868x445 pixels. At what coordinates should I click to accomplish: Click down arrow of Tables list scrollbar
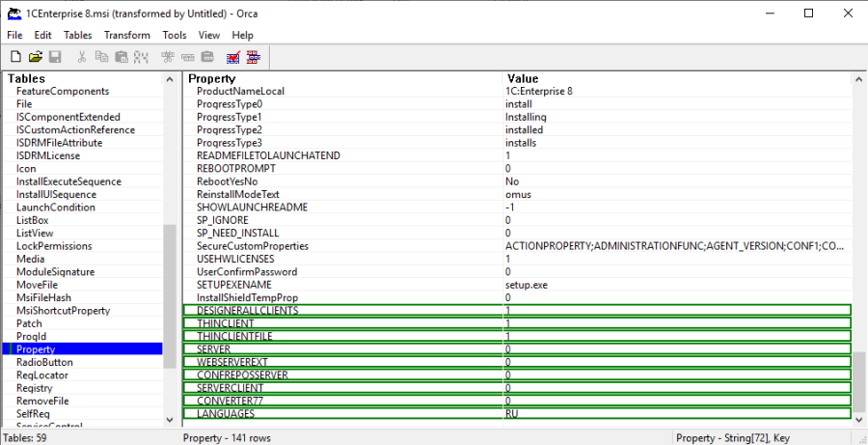point(170,420)
